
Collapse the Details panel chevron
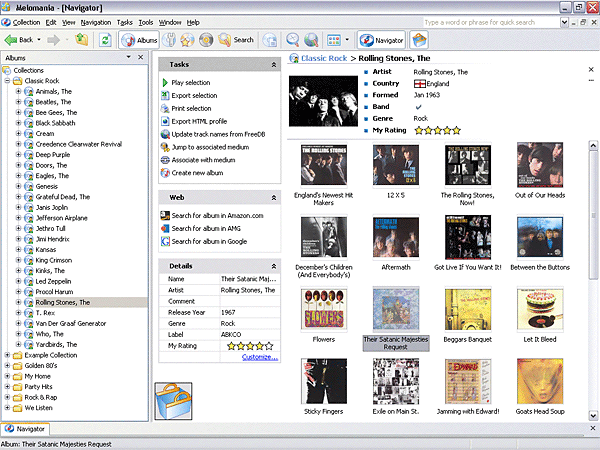pos(274,266)
